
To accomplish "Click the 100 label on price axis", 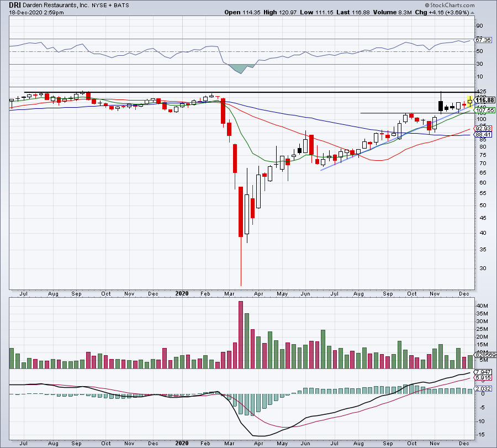I will (482, 119).
